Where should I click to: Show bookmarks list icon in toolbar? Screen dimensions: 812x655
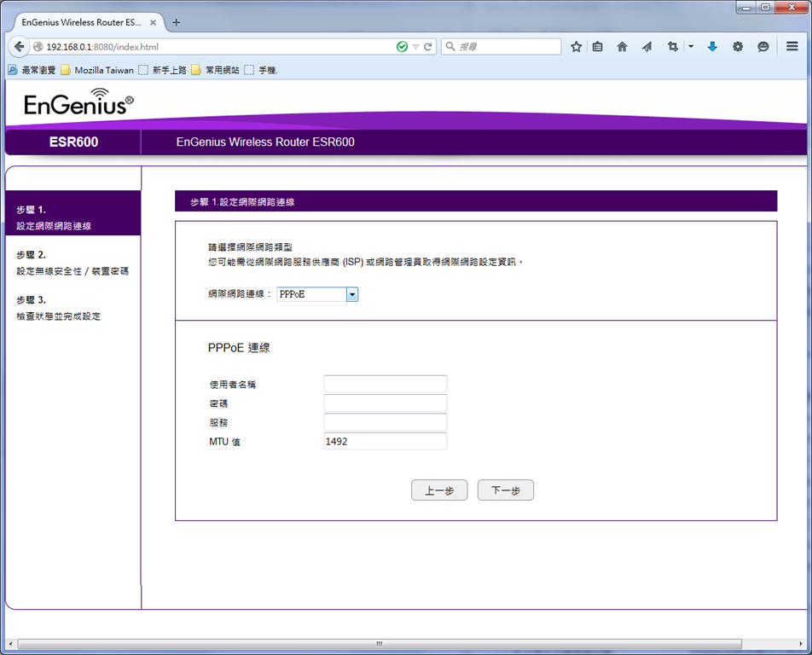tap(598, 47)
